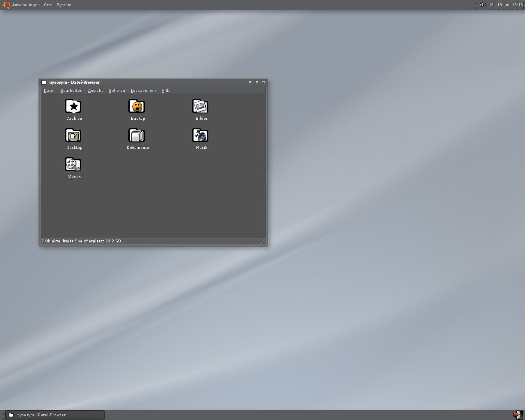
Task: Click the window resize grip corner
Action: point(263,242)
